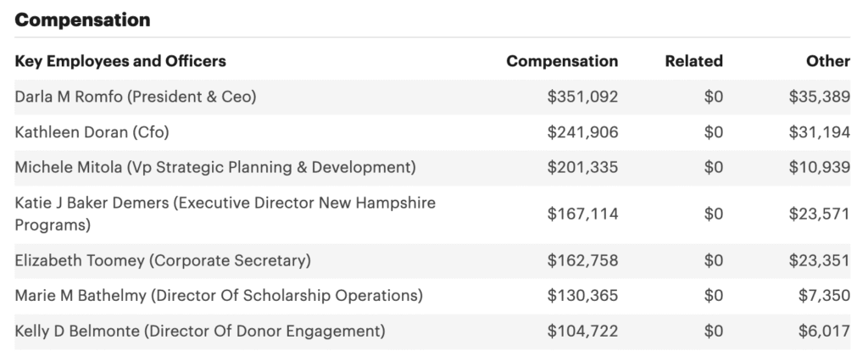Click Michele Mitola VP Strategic Planning row
Screen dimensions: 868x351
pos(215,167)
